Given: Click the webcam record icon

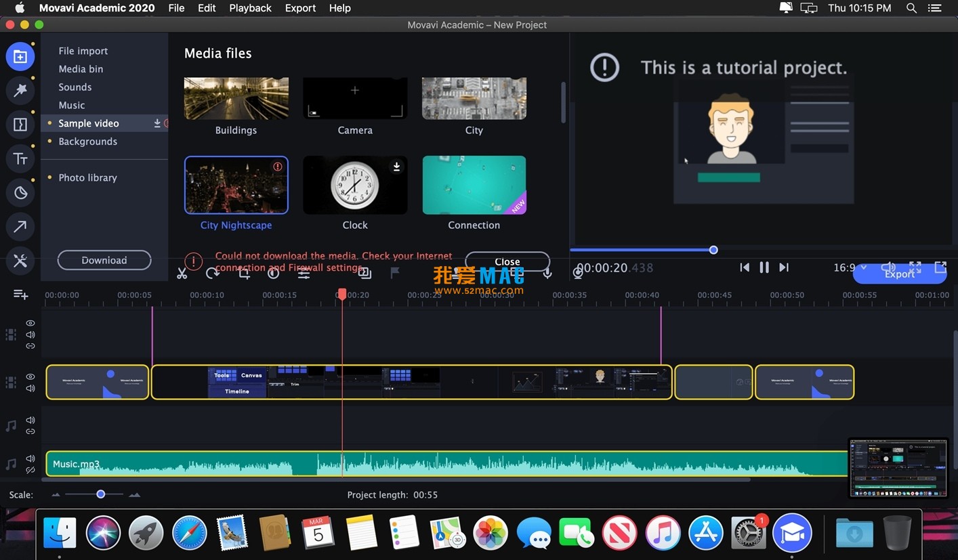Looking at the screenshot, I should (578, 274).
